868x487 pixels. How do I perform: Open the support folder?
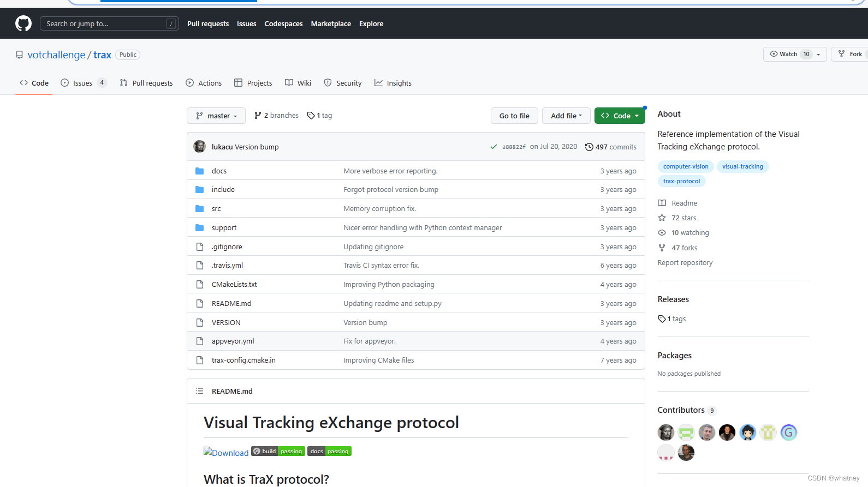tap(224, 227)
